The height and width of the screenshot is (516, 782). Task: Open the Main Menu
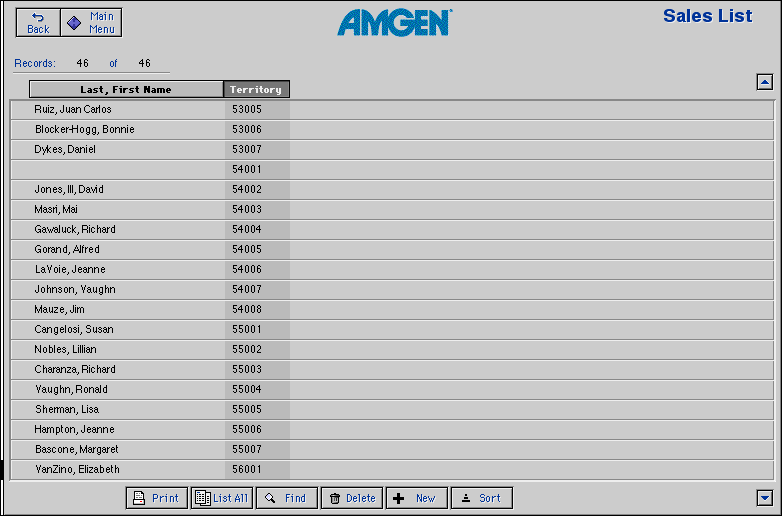pos(91,23)
